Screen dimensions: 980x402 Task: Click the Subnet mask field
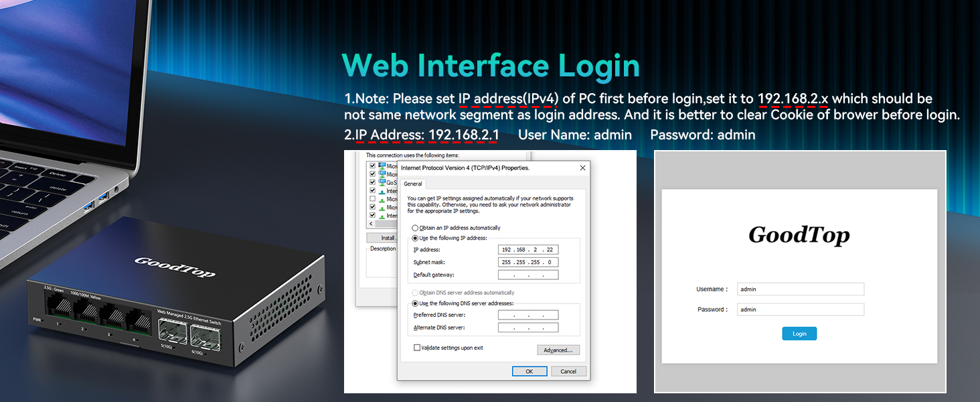(x=528, y=262)
